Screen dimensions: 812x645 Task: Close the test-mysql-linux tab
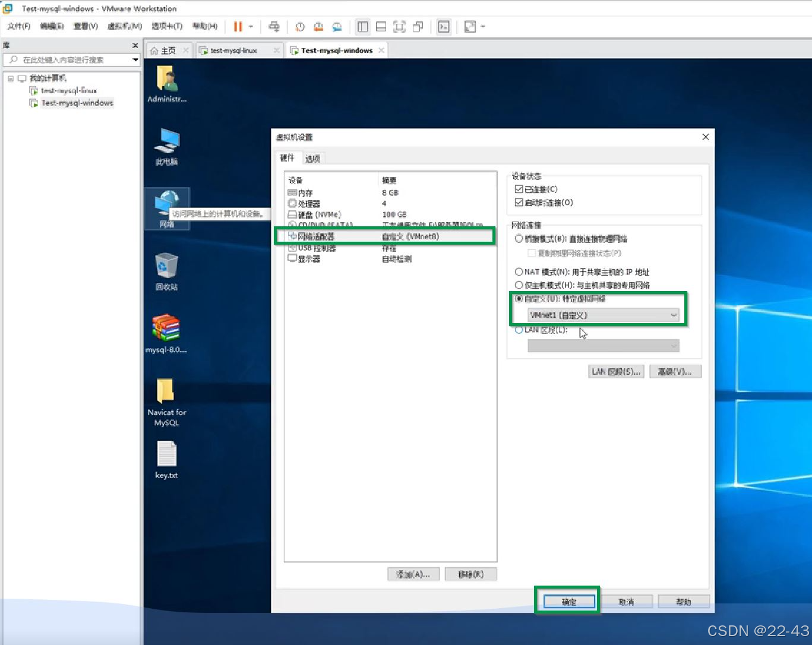276,50
